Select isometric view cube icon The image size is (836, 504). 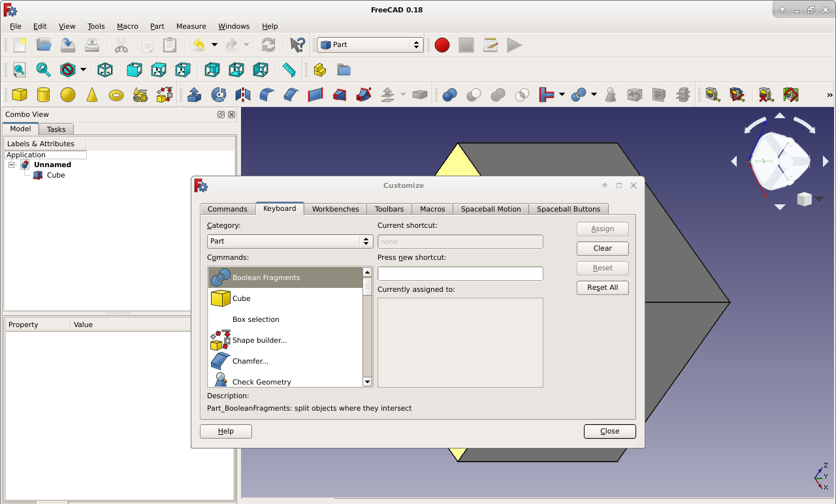point(104,70)
